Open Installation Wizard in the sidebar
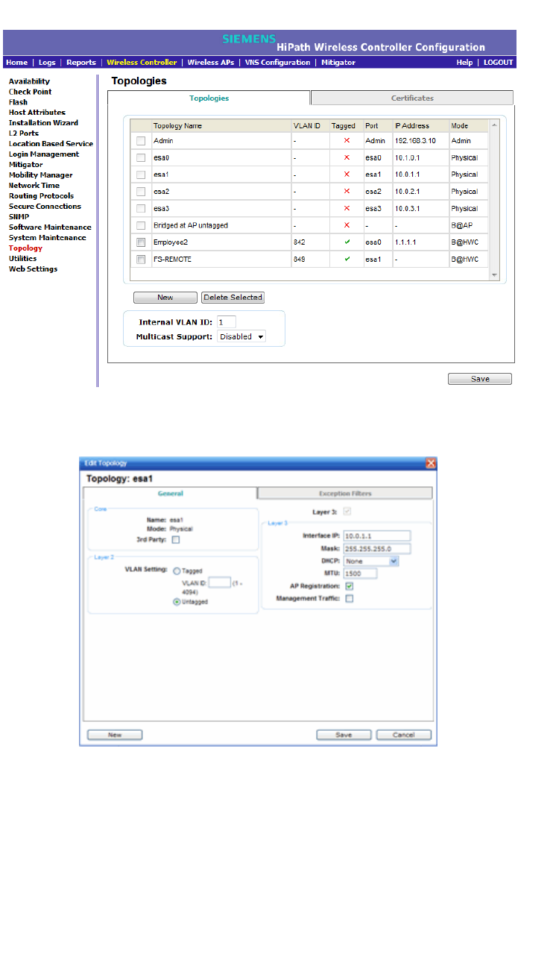This screenshot has width=556, height=980. pos(43,123)
